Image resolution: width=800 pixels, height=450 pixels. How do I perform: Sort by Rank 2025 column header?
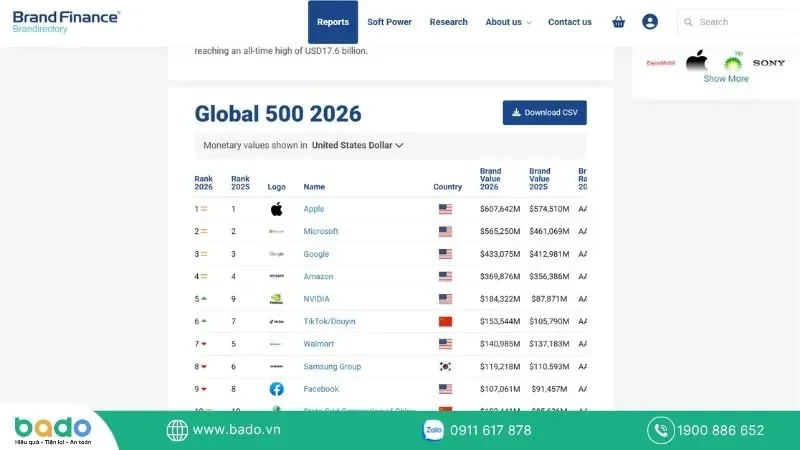[240, 183]
